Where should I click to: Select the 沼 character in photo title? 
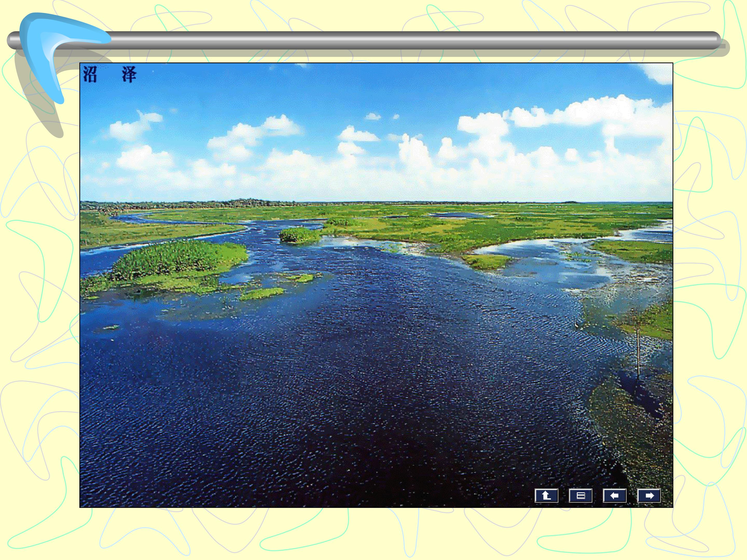(x=90, y=75)
